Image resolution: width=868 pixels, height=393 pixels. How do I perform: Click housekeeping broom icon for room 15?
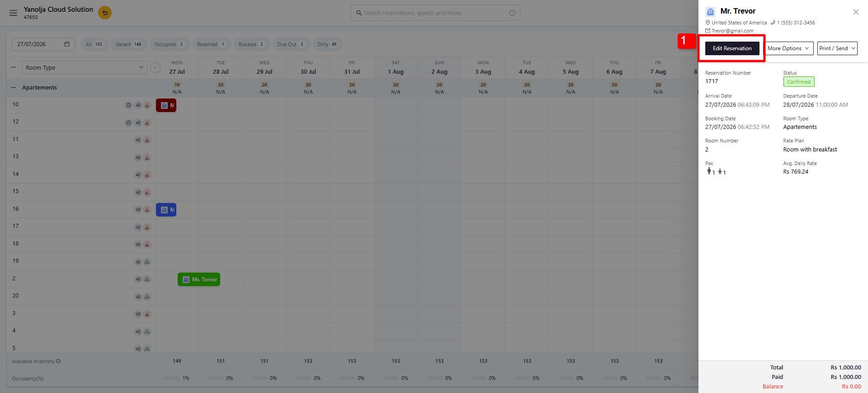click(147, 192)
